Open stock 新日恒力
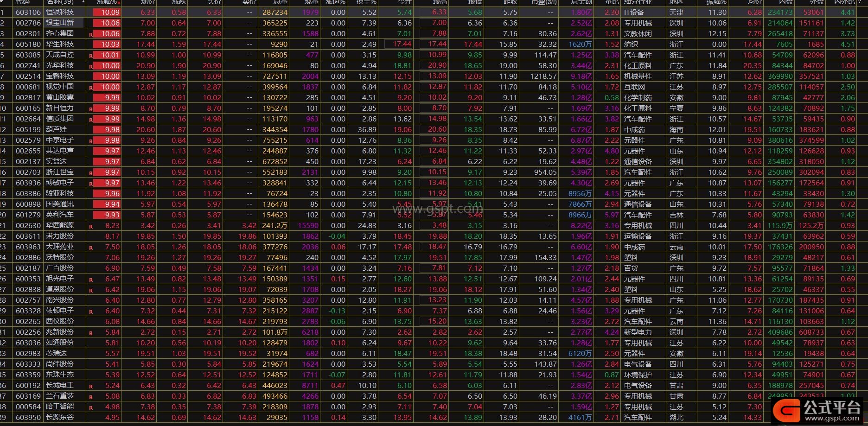Viewport: 868px width, 426px height. [60, 108]
